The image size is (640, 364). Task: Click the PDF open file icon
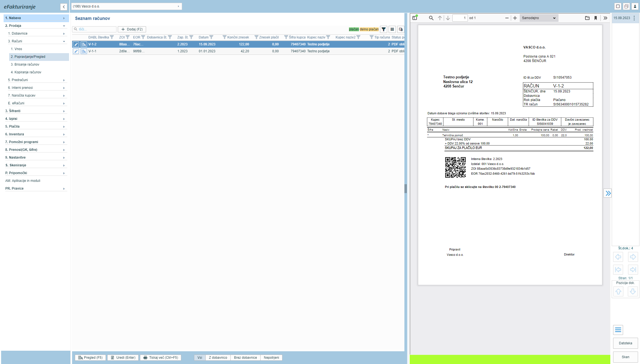click(587, 18)
